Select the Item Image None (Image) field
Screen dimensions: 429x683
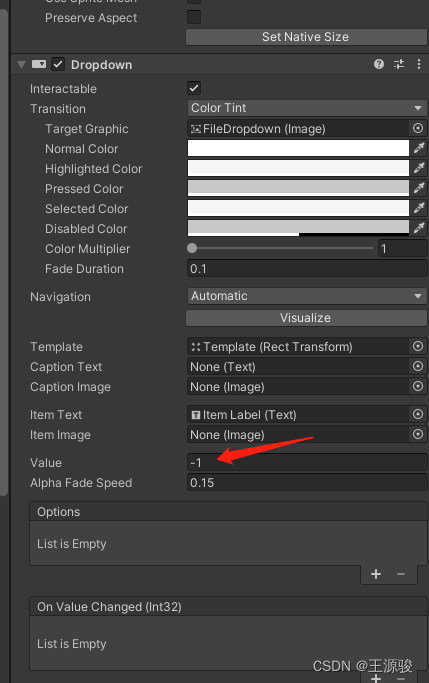click(298, 435)
